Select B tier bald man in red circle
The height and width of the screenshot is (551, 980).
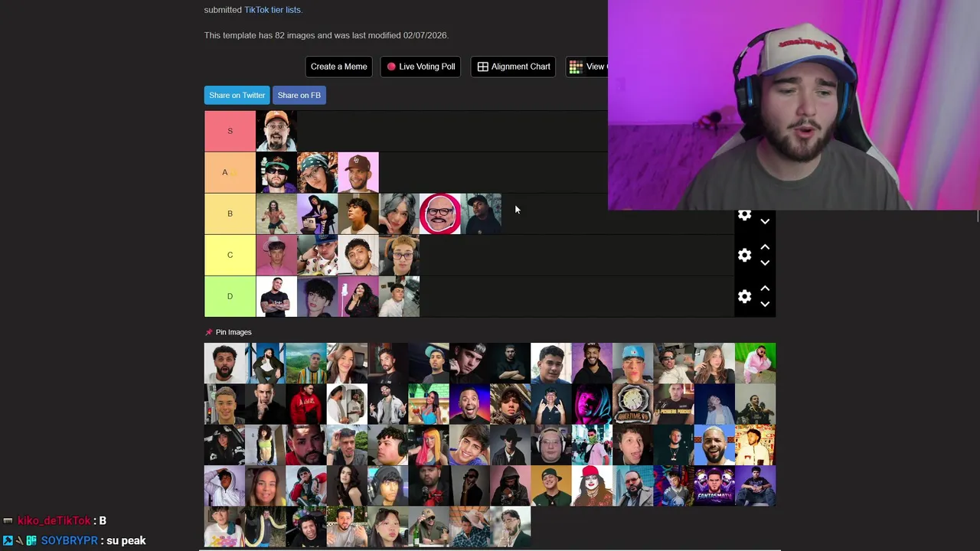tap(440, 214)
